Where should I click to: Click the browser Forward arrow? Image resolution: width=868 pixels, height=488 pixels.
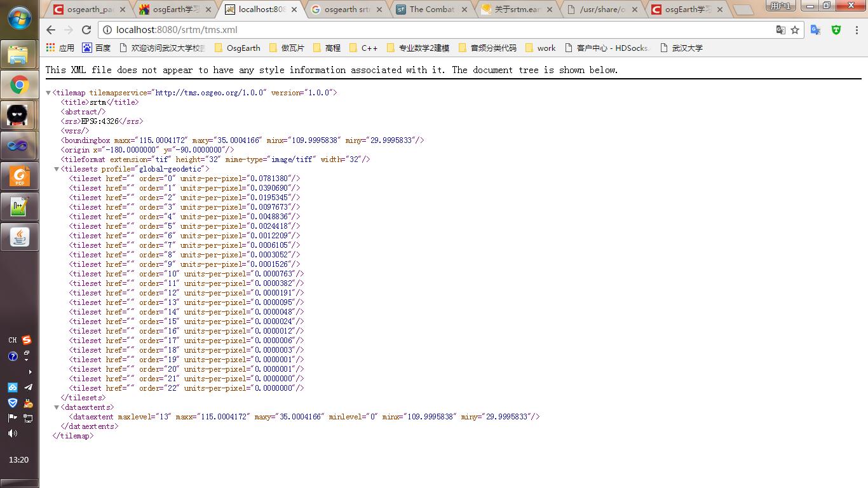coord(69,30)
